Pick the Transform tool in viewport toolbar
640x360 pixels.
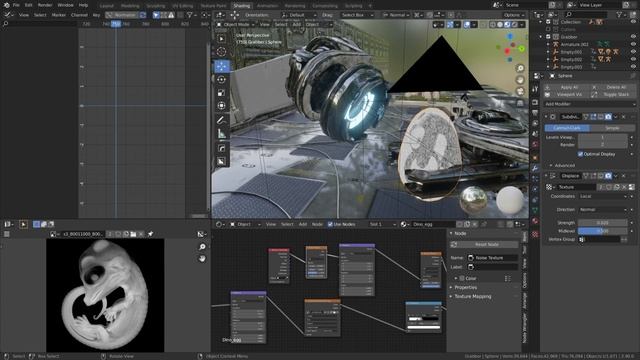coord(221,106)
